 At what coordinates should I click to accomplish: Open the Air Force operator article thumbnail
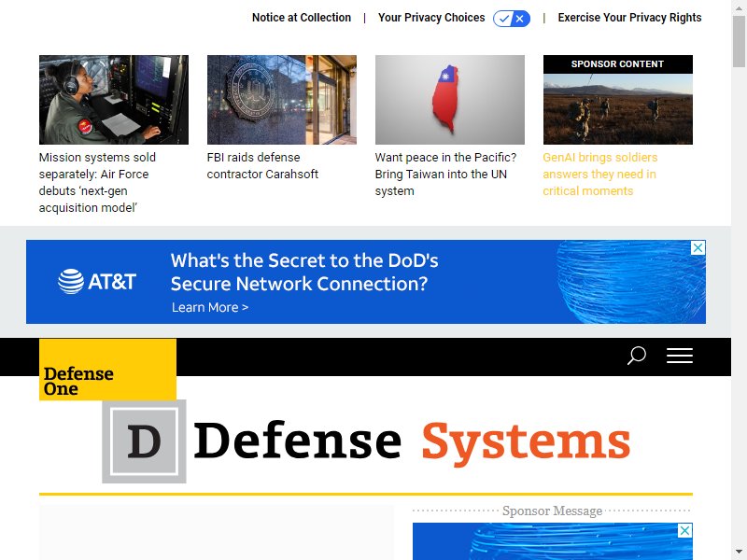point(114,100)
